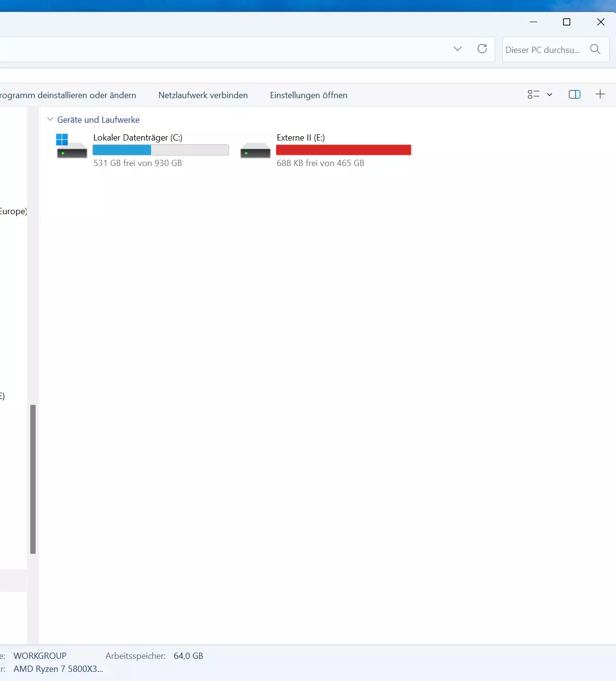
Task: Click the plus icon in the toolbar
Action: click(x=600, y=94)
